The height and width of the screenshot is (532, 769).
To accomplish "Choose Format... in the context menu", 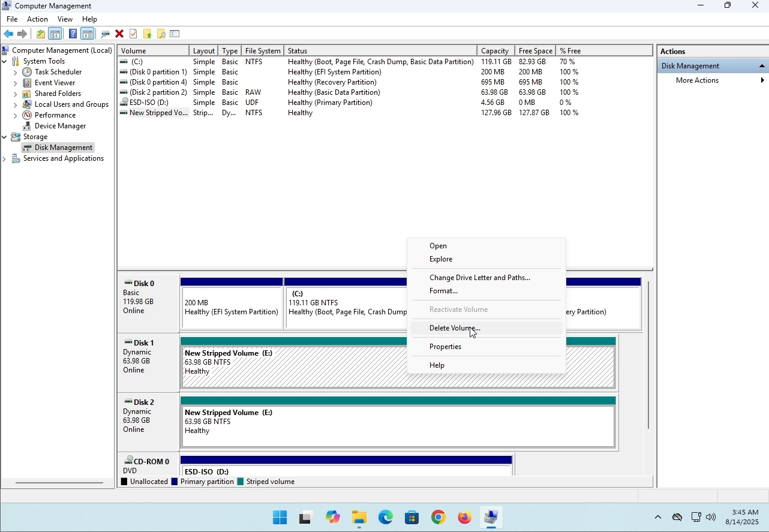I will 486,291.
